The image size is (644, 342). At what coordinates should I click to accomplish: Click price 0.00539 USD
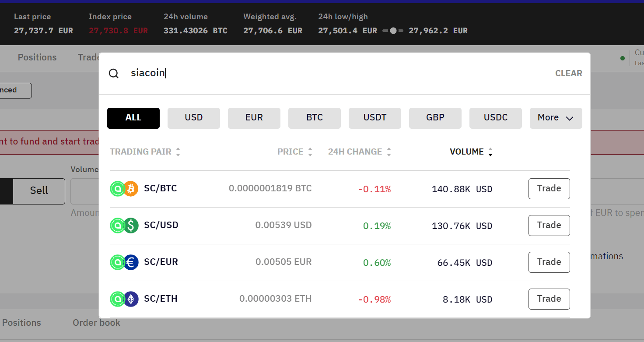[283, 226]
